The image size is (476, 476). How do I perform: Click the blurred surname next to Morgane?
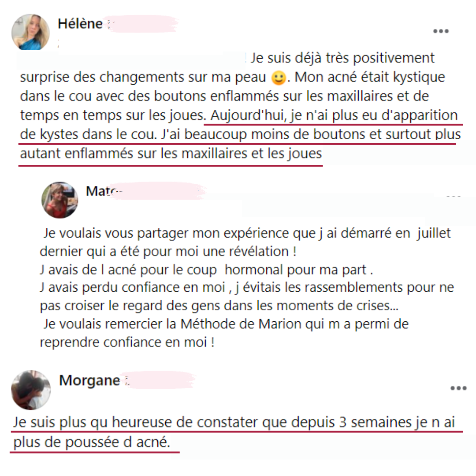(159, 380)
